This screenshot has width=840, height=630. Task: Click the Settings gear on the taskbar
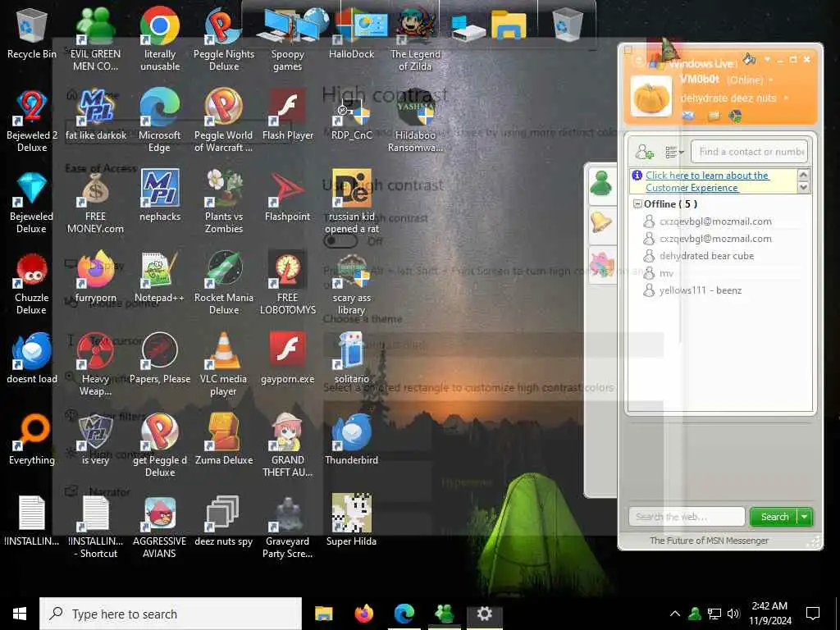pyautogui.click(x=485, y=614)
